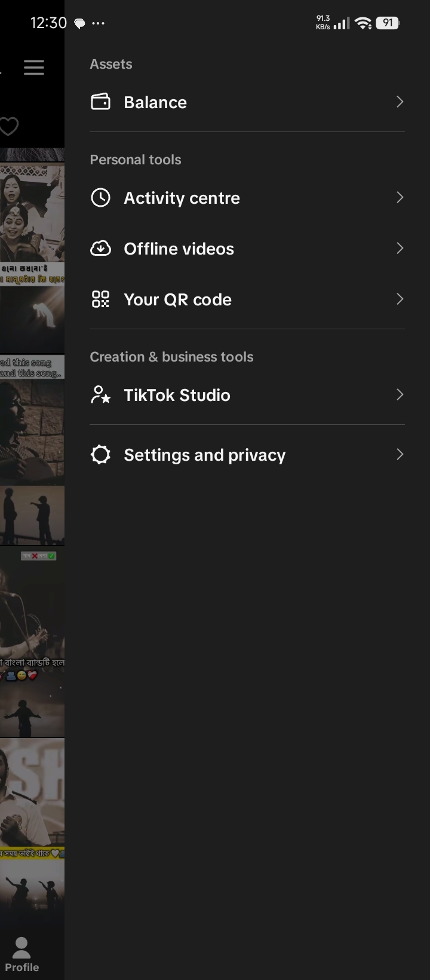The height and width of the screenshot is (980, 430).
Task: Open Offline videos via right chevron
Action: click(400, 249)
